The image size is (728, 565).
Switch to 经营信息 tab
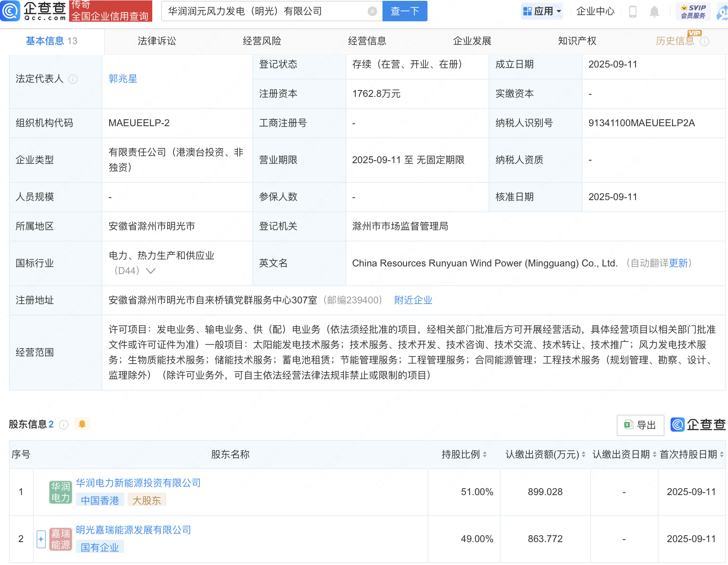pos(367,41)
